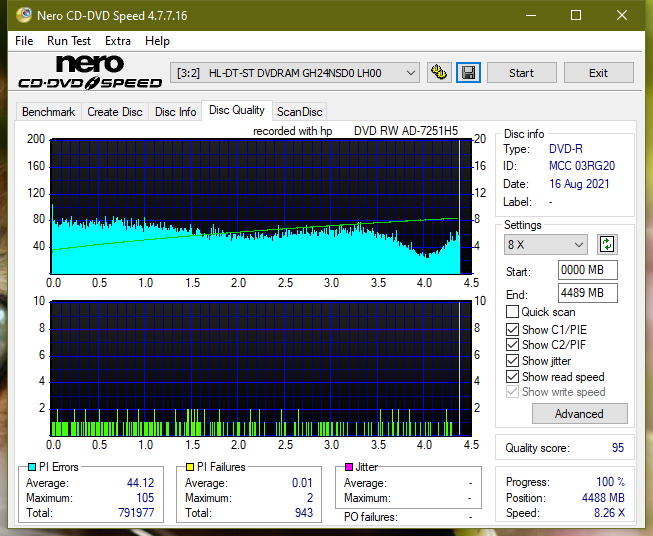Switch to the ScanDisc tab
The height and width of the screenshot is (536, 653).
300,112
